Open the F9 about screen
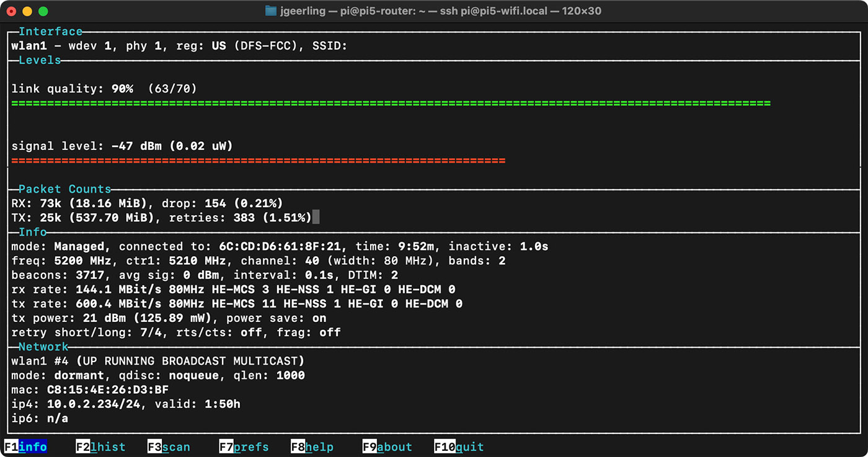The height and width of the screenshot is (457, 868). pyautogui.click(x=387, y=447)
